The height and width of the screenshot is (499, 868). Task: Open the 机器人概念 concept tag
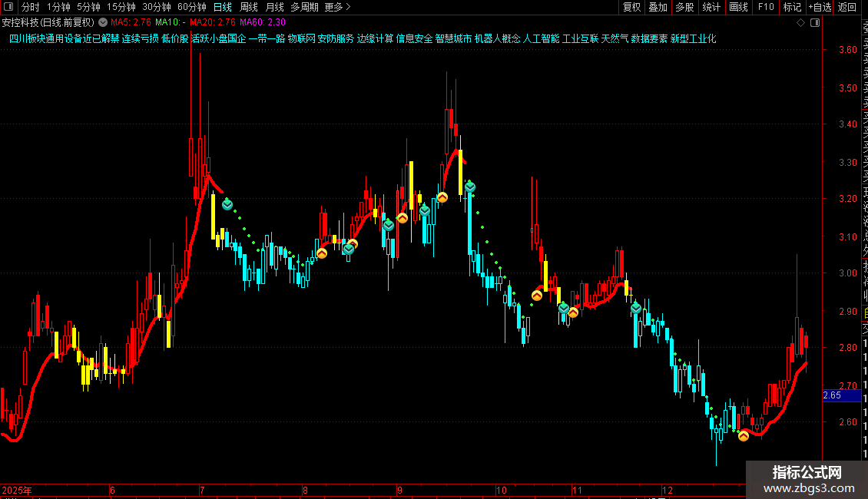click(x=498, y=38)
